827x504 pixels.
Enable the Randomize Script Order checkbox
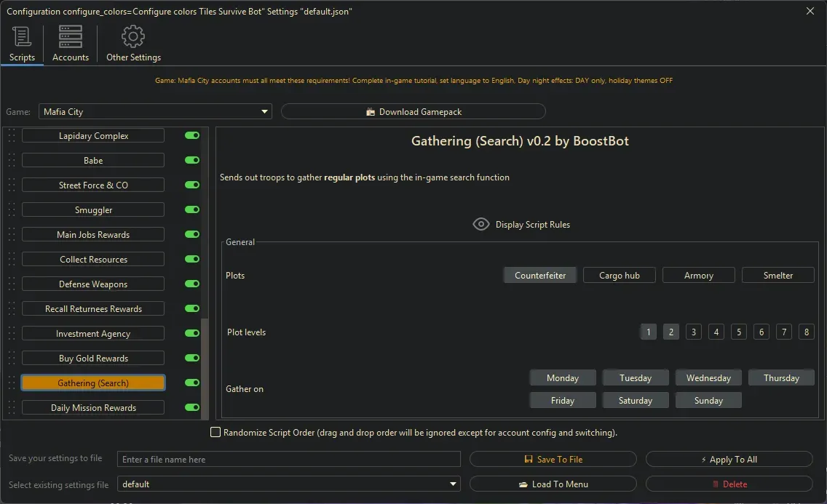215,431
